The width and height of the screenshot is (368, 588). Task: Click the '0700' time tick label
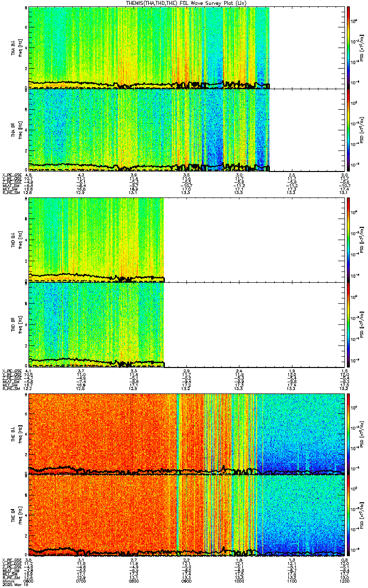(81, 581)
